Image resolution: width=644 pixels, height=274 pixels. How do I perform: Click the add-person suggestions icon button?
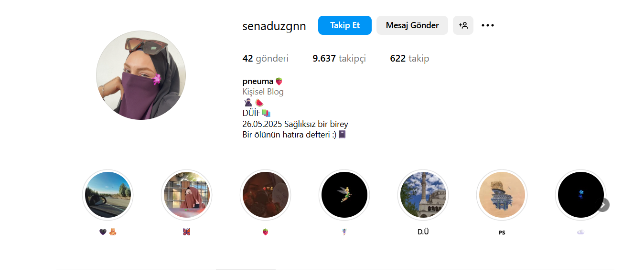[x=463, y=25]
